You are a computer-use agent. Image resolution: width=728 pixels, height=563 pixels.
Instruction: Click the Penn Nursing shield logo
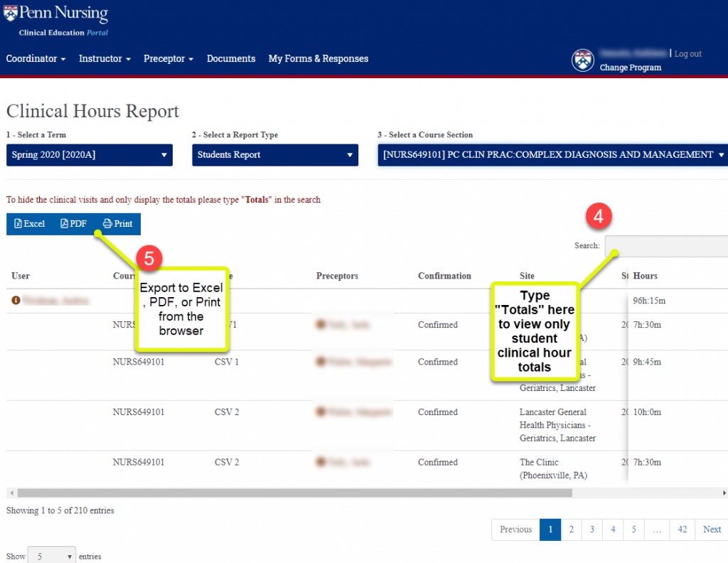coord(11,14)
